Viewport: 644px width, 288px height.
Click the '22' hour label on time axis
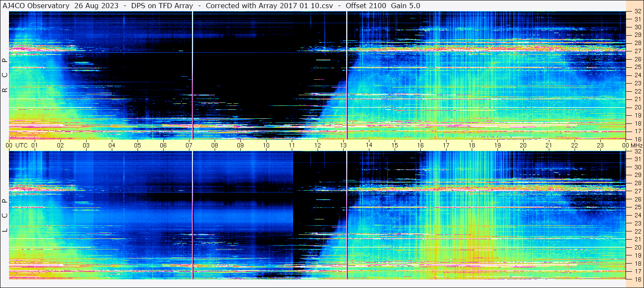click(575, 145)
